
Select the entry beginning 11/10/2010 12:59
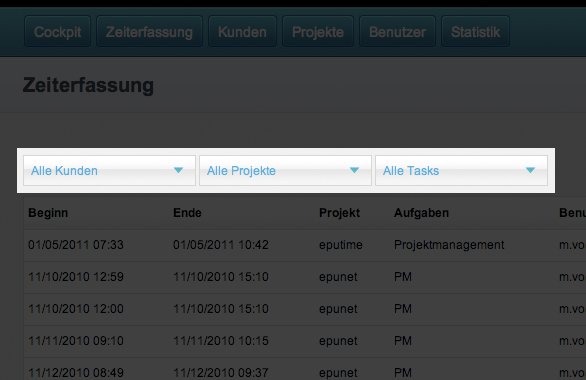coord(305,277)
